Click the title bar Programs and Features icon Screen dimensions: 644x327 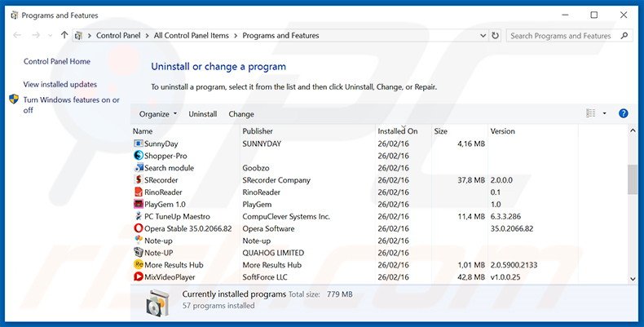click(15, 15)
